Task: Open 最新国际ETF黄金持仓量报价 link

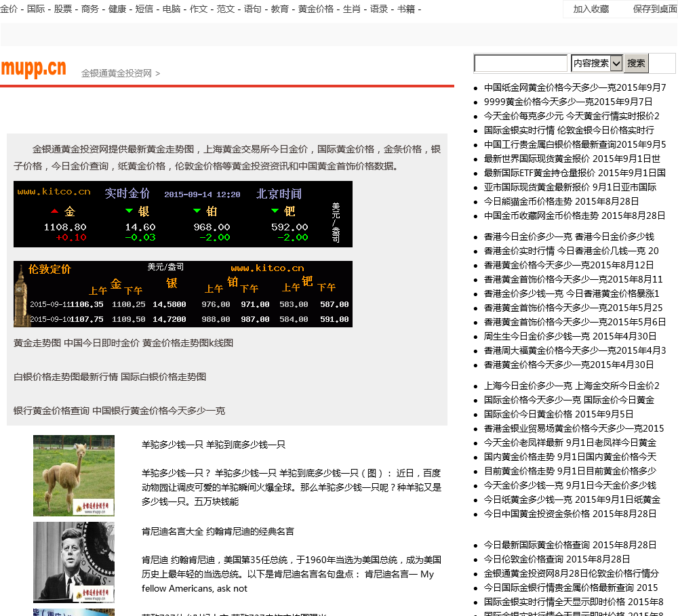Action: point(575,173)
